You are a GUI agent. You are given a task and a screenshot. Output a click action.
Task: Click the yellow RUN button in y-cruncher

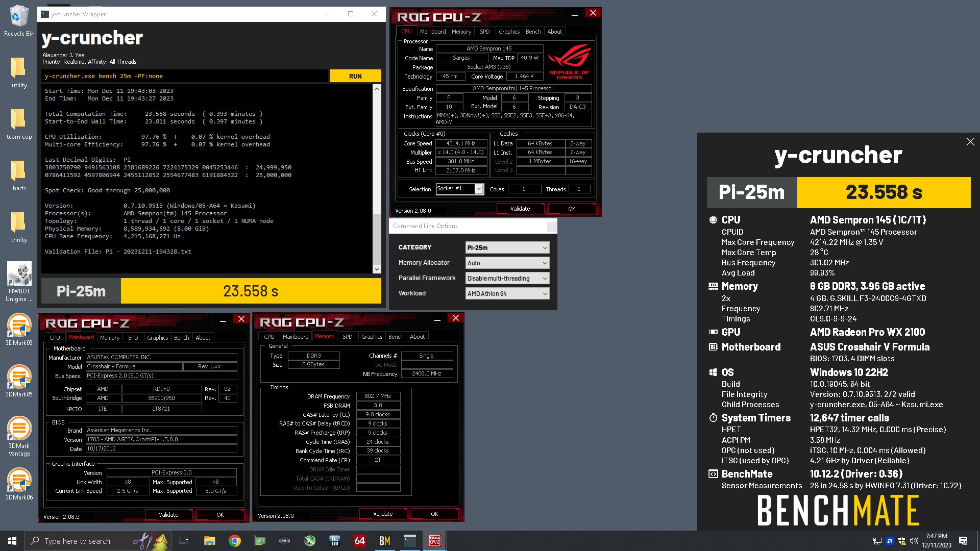(355, 76)
